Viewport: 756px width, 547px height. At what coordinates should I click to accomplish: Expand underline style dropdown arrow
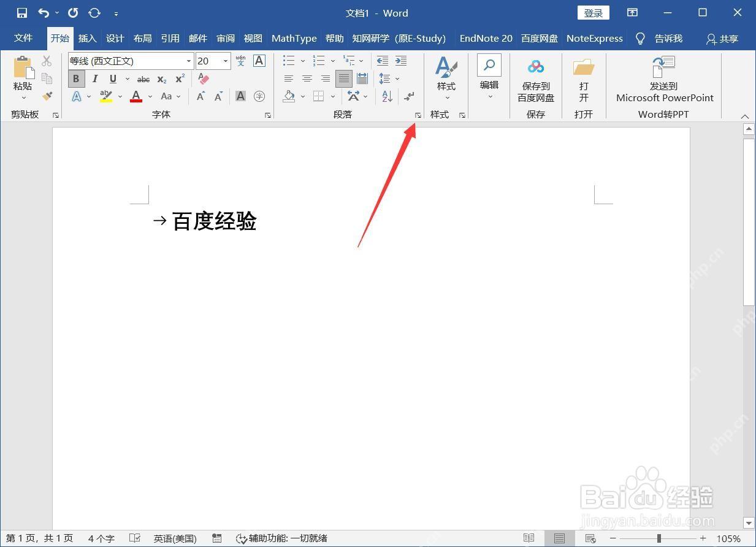(x=128, y=79)
